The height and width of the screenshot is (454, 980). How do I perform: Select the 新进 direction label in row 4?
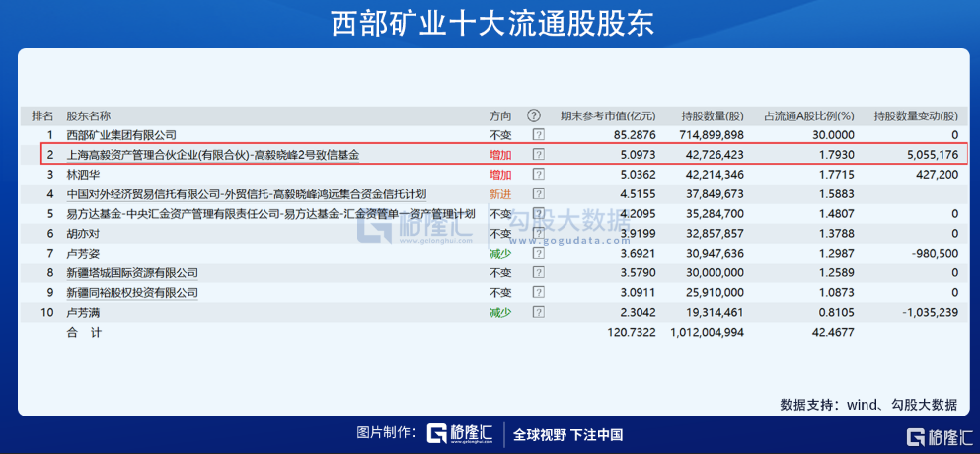(500, 194)
